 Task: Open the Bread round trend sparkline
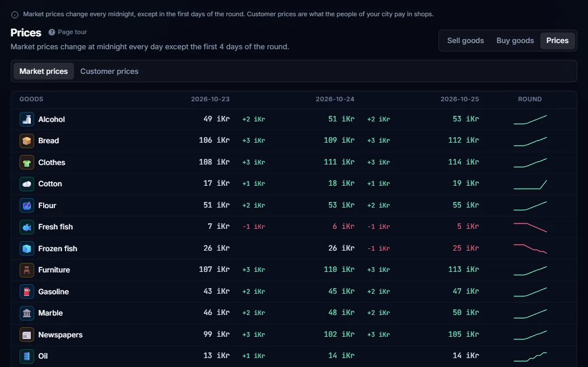click(x=530, y=141)
